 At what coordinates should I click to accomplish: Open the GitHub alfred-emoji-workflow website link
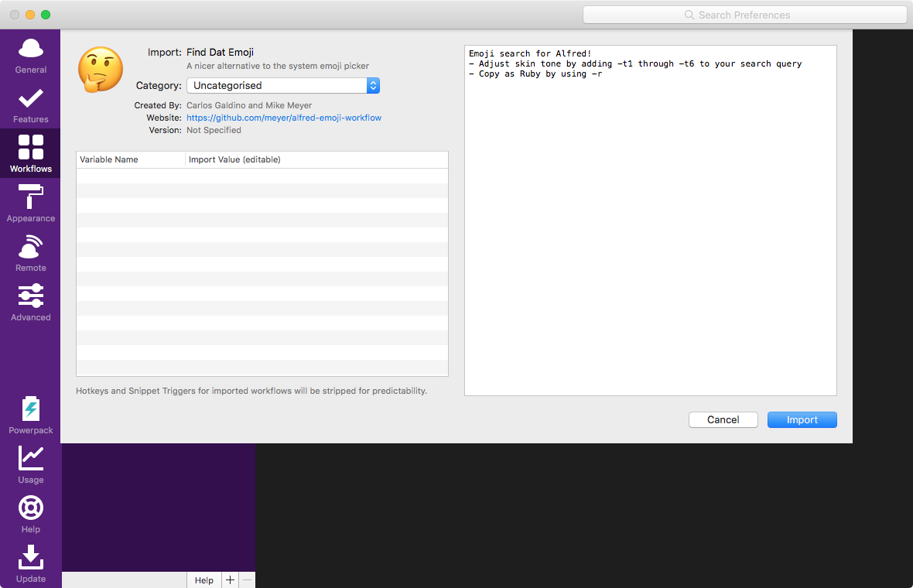(x=283, y=118)
